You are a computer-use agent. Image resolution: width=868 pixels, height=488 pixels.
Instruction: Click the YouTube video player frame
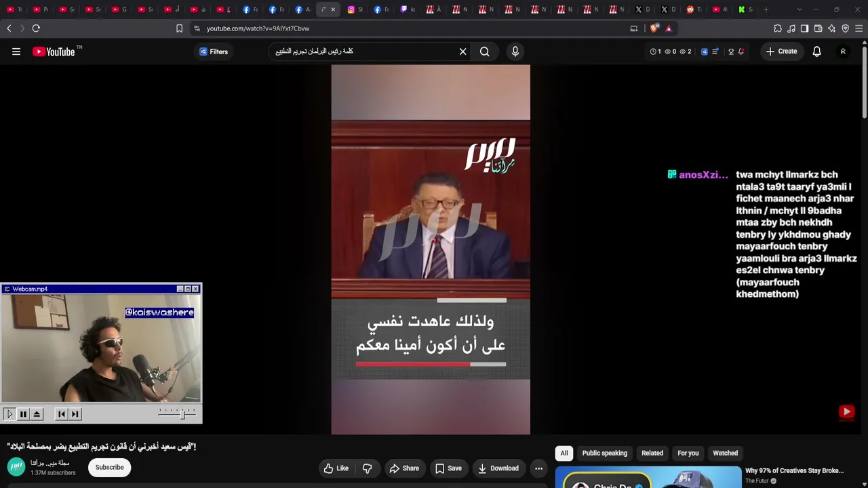(x=431, y=249)
